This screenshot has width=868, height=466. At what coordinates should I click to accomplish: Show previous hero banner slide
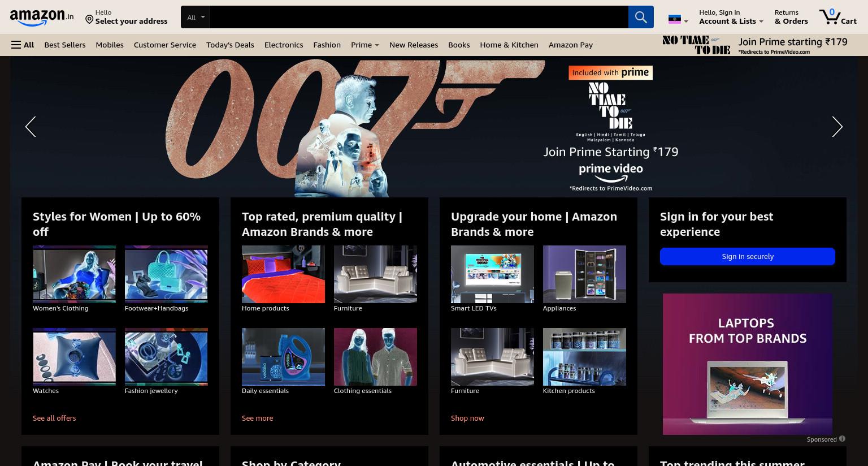tap(31, 127)
